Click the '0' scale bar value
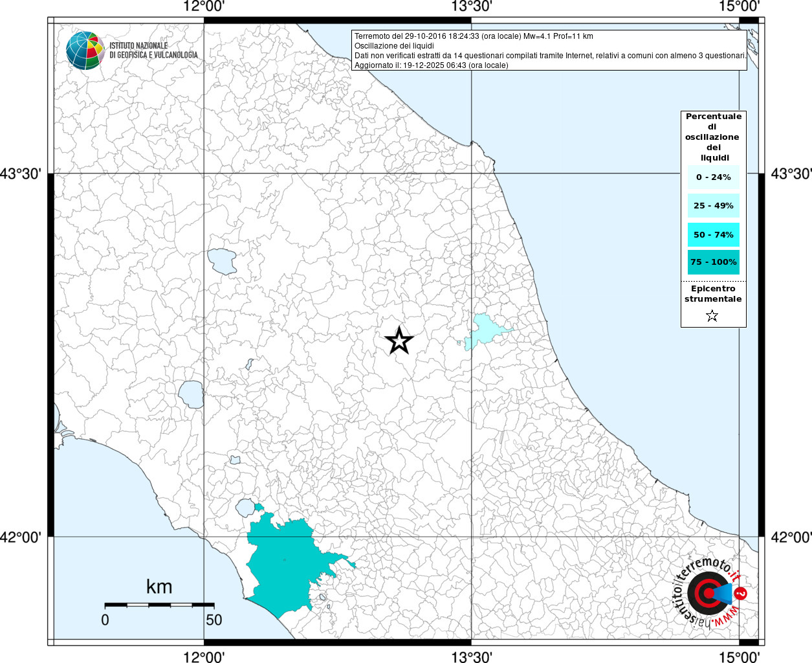This screenshot has width=812, height=663. 105,620
